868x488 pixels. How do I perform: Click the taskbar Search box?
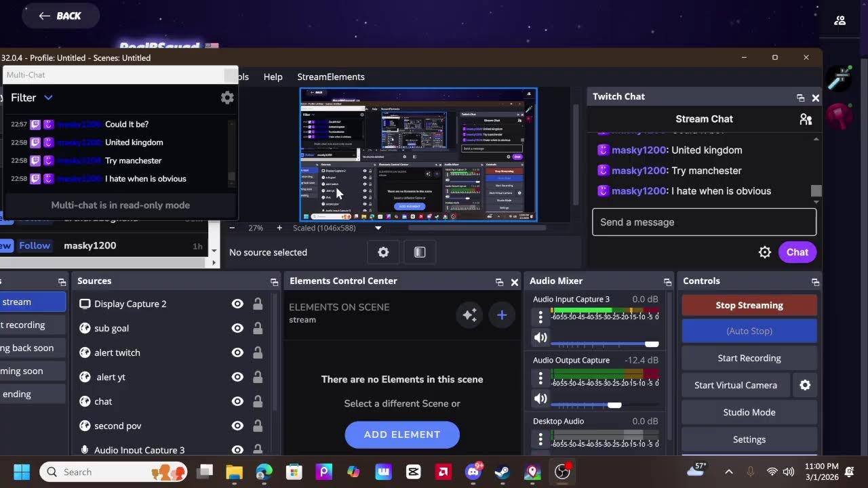coord(113,472)
